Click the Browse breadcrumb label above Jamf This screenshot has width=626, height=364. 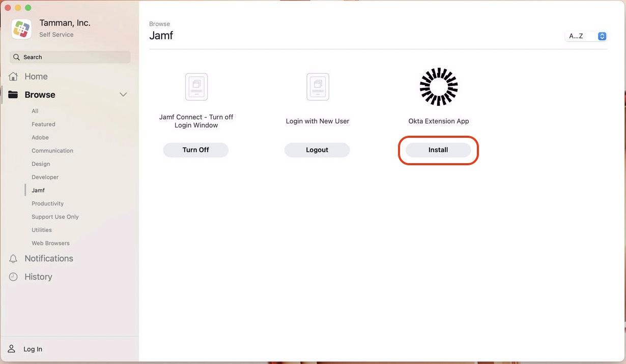[159, 24]
